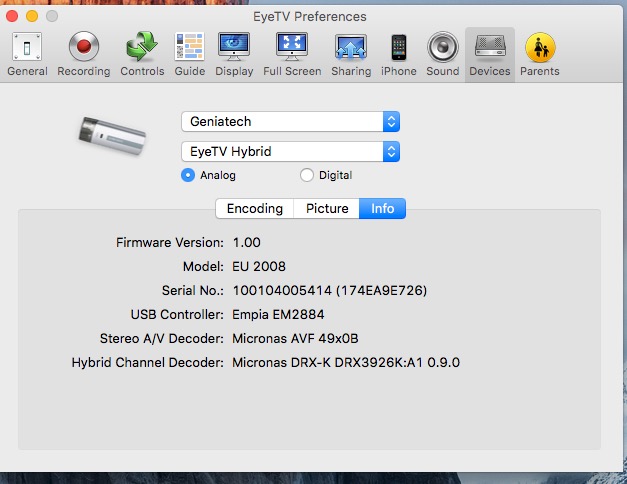The width and height of the screenshot is (627, 484).
Task: Click the serial number 100104005414 (174EA9E726)
Action: pos(330,290)
